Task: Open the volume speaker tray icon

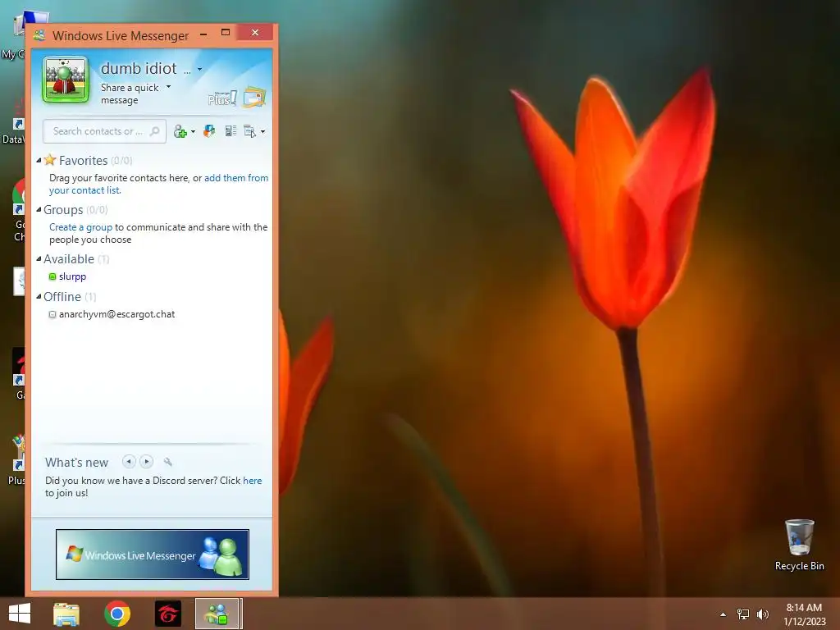Action: pos(763,614)
